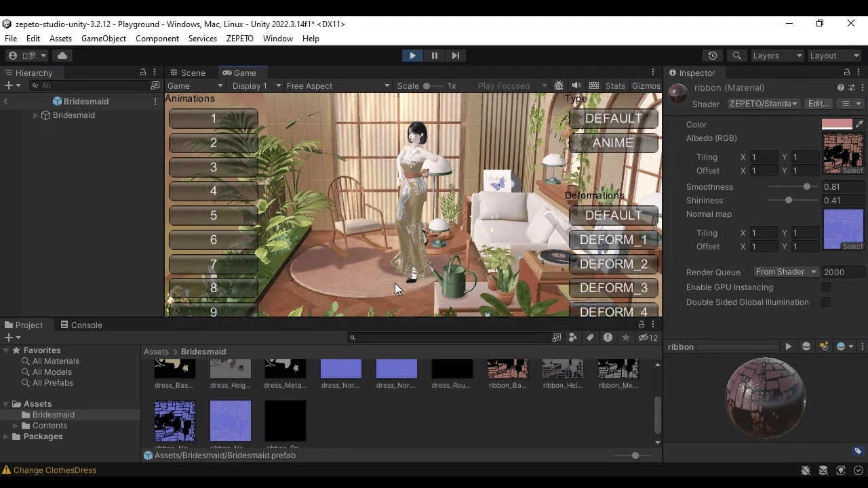Click the global search magnifier icon
Viewport: 868px width, 488px height.
(x=736, y=56)
